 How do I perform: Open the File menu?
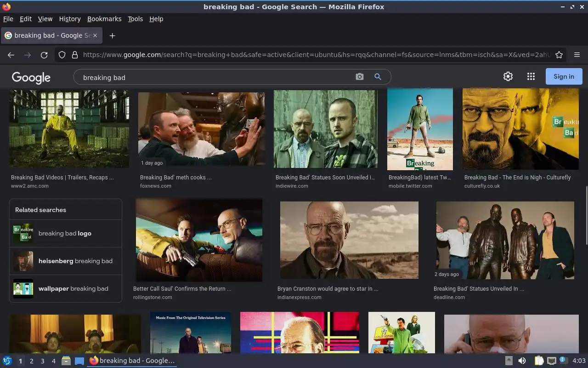tap(8, 19)
